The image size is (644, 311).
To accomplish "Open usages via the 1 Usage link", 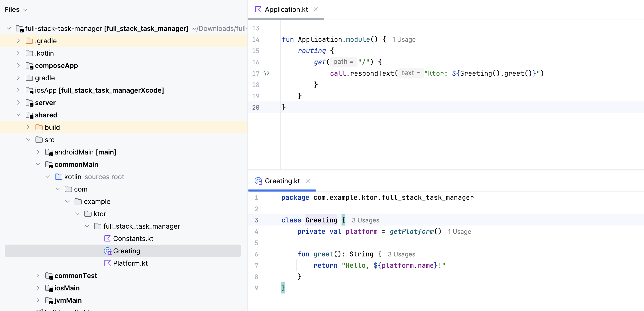I will (404, 39).
